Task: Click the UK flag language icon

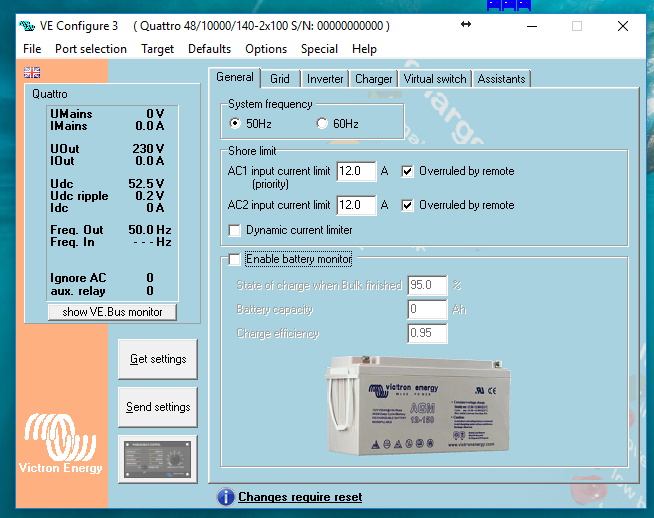Action: pyautogui.click(x=32, y=73)
